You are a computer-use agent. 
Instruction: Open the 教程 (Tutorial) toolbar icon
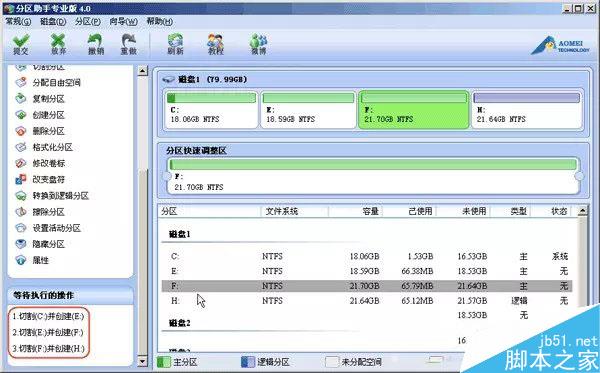[x=215, y=44]
